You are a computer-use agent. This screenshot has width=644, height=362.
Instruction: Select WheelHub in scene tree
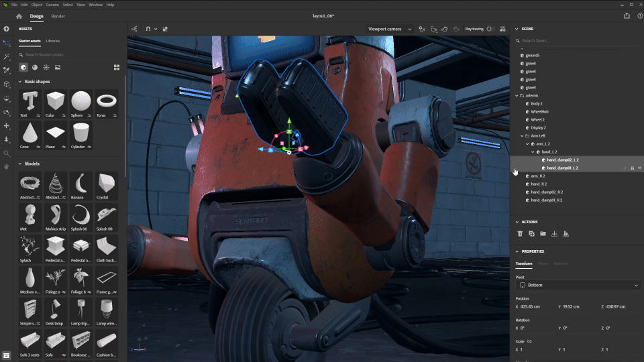539,112
